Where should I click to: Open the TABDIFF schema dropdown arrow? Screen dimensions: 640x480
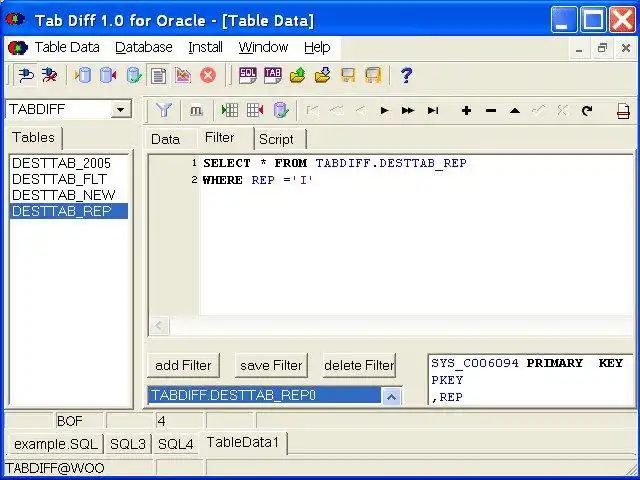pos(121,109)
